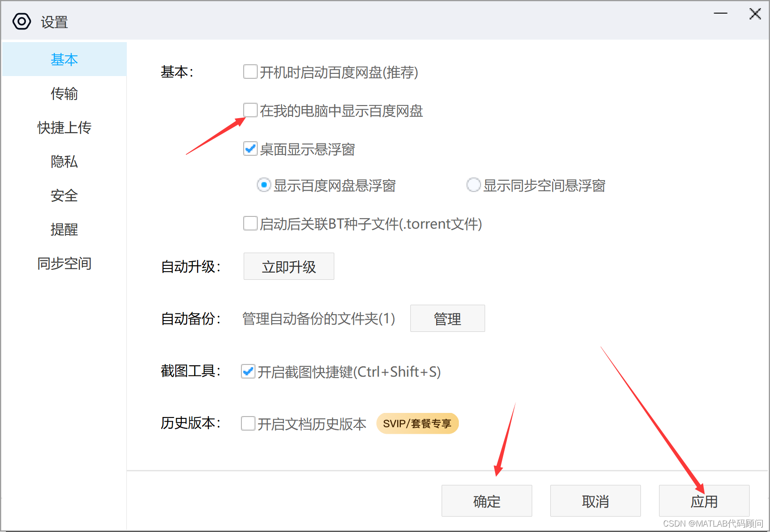Click the SVIP/套餐专享 badge

[x=417, y=423]
